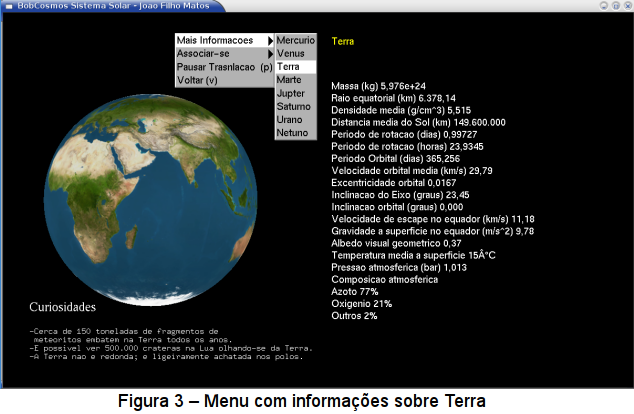Click Inclinacao orbital (graus) 0,000 line
This screenshot has height=414, width=634.
397,207
